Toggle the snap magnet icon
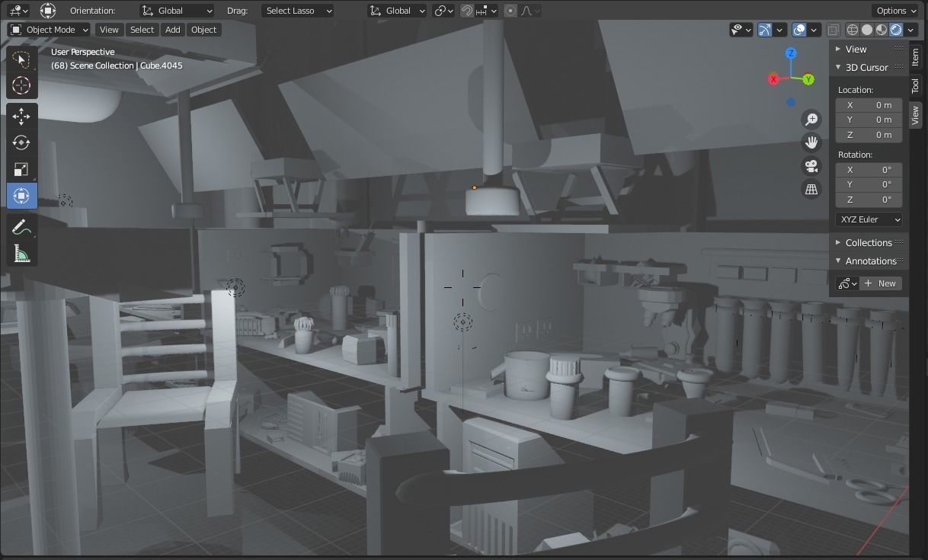The image size is (928, 560). [467, 11]
